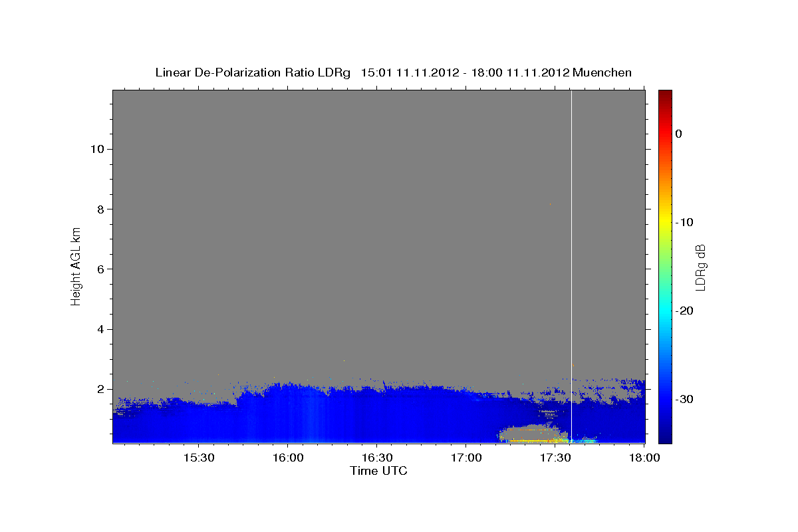Viewport: 798px width, 532px height.
Task: Click the colorbar value -30
Action: tap(685, 399)
